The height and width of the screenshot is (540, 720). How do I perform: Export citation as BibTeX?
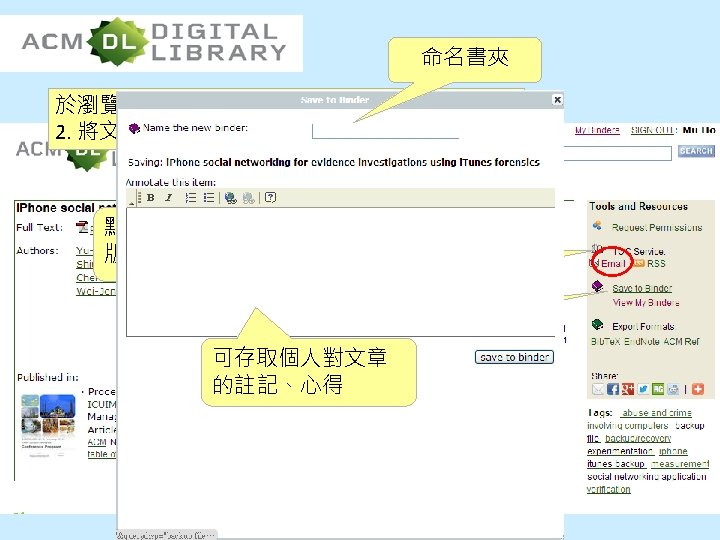pos(606,342)
